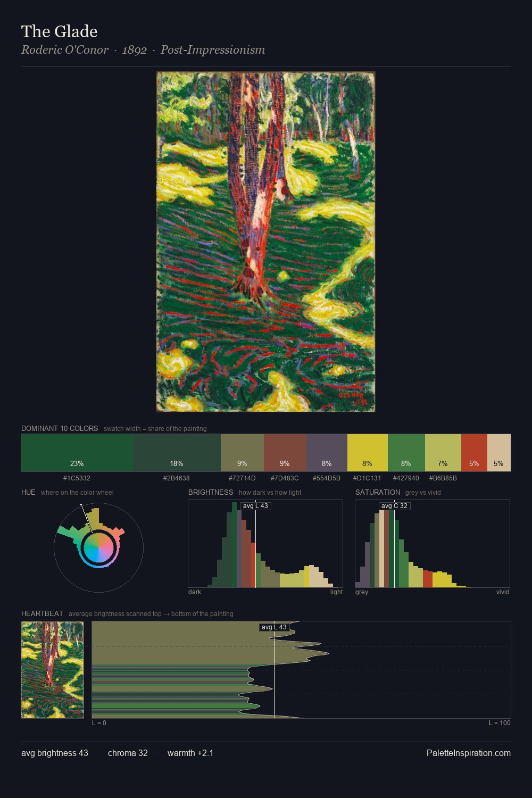This screenshot has width=532, height=798.
Task: Click the heartbeat brightness profile chart
Action: point(301,670)
